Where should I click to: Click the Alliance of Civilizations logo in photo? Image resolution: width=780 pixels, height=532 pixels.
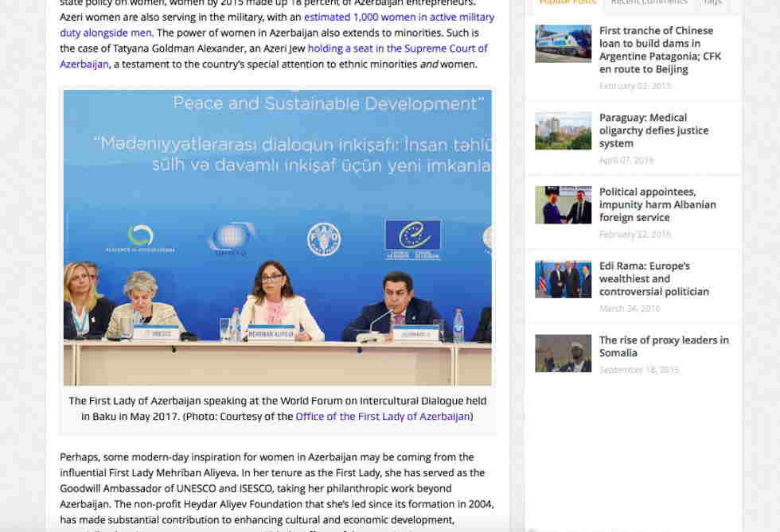[x=141, y=239]
